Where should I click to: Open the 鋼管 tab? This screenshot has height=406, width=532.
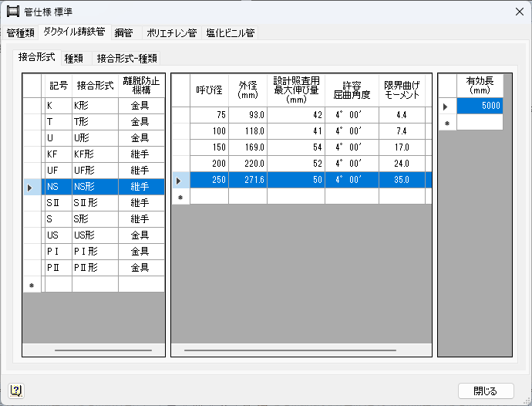[123, 33]
